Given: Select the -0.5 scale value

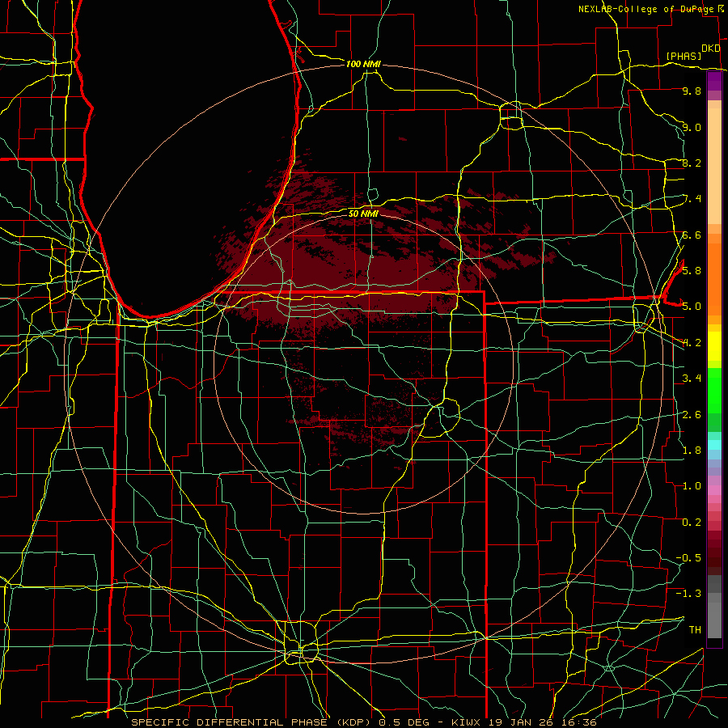Looking at the screenshot, I should [688, 557].
